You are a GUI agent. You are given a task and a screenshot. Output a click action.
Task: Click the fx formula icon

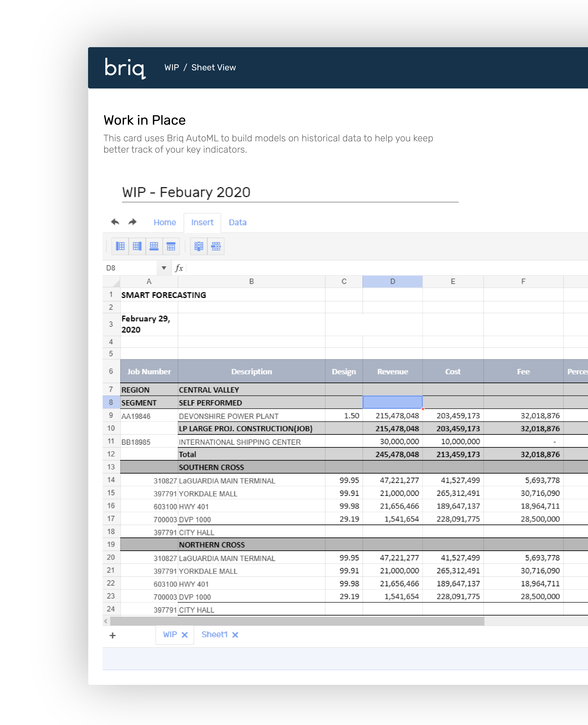179,268
